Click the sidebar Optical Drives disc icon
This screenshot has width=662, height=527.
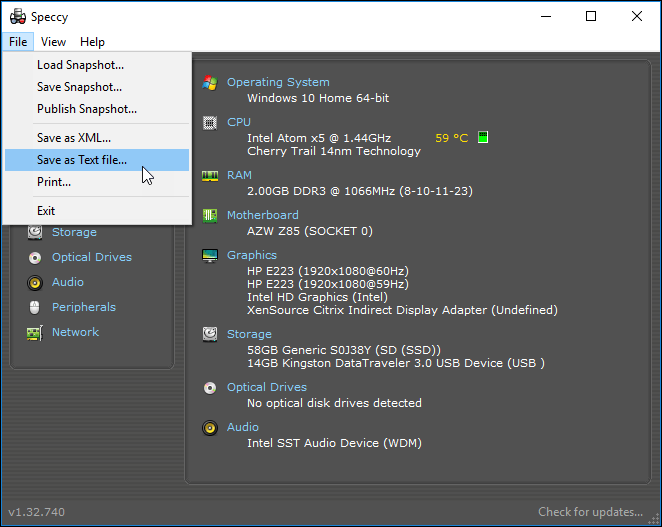[35, 258]
